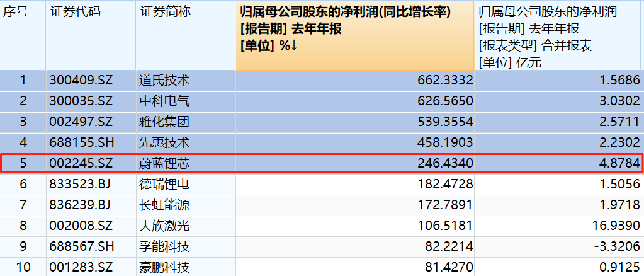Click row number 1 for 道氏技术

point(23,80)
